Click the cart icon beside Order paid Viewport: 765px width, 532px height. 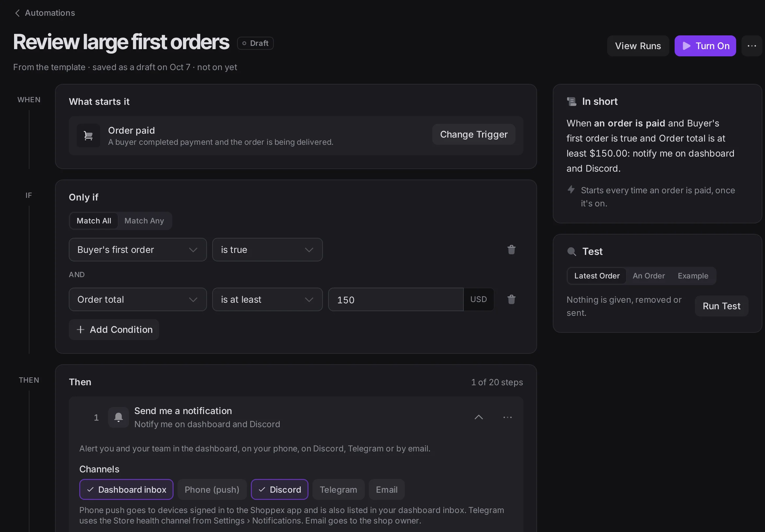pos(88,136)
